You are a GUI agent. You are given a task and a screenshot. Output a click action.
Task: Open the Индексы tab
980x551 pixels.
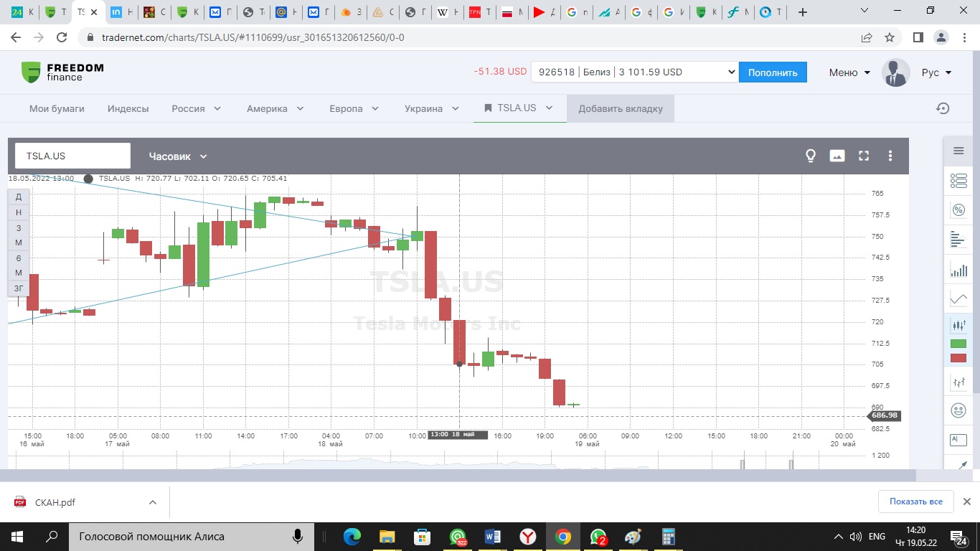pyautogui.click(x=128, y=108)
